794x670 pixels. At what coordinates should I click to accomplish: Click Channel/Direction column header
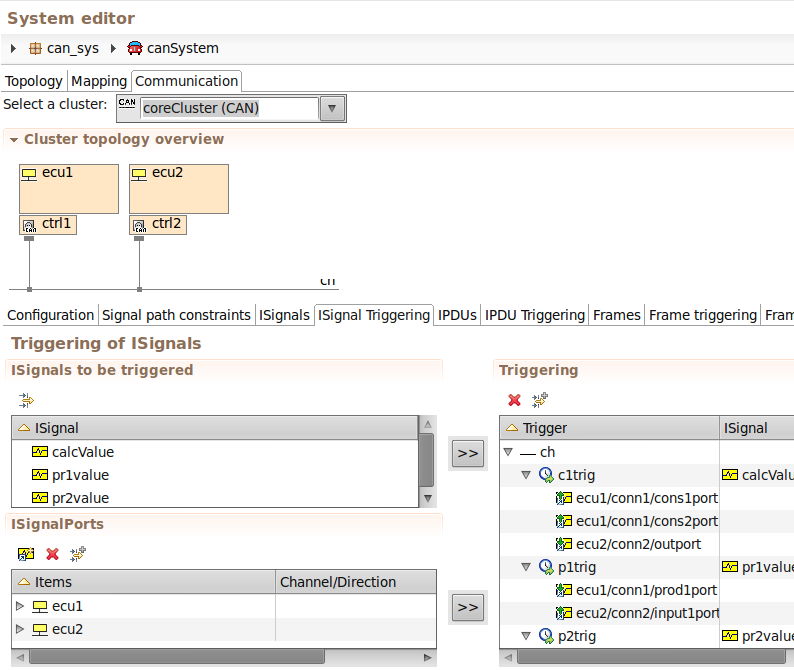pos(356,582)
